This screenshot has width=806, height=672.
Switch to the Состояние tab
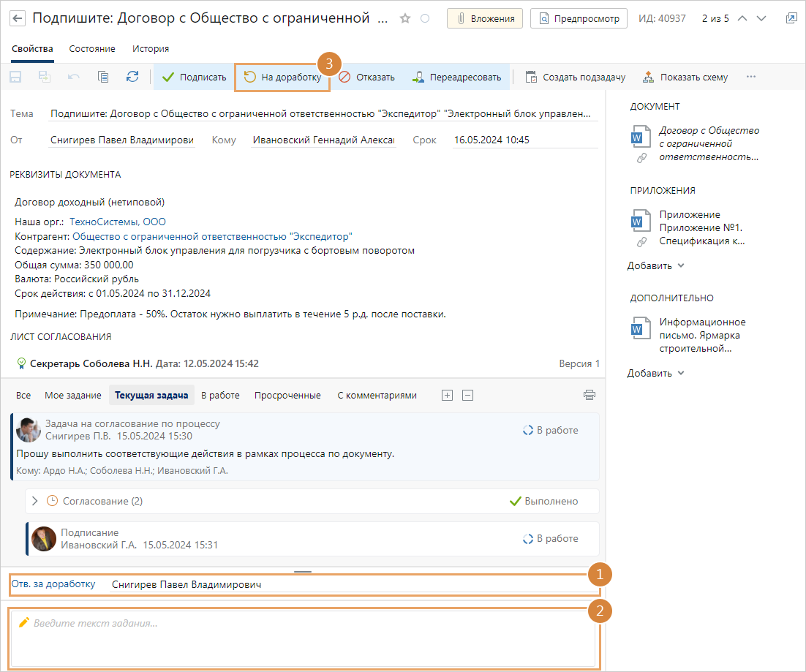92,48
